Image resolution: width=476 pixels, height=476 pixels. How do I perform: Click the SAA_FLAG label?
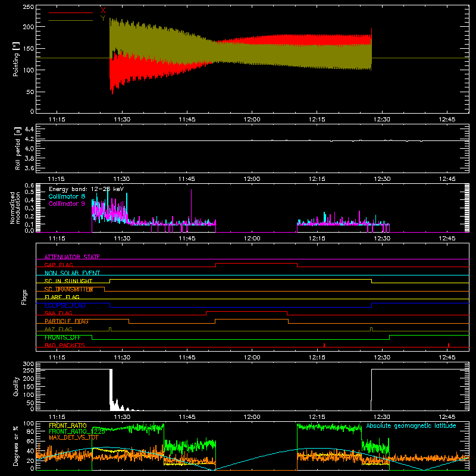pos(58,313)
